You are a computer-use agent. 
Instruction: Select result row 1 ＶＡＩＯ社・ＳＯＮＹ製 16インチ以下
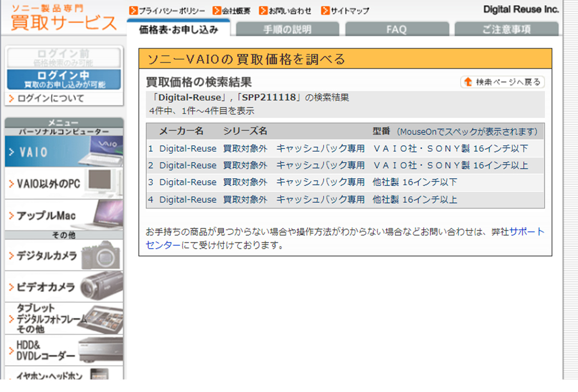pos(450,148)
